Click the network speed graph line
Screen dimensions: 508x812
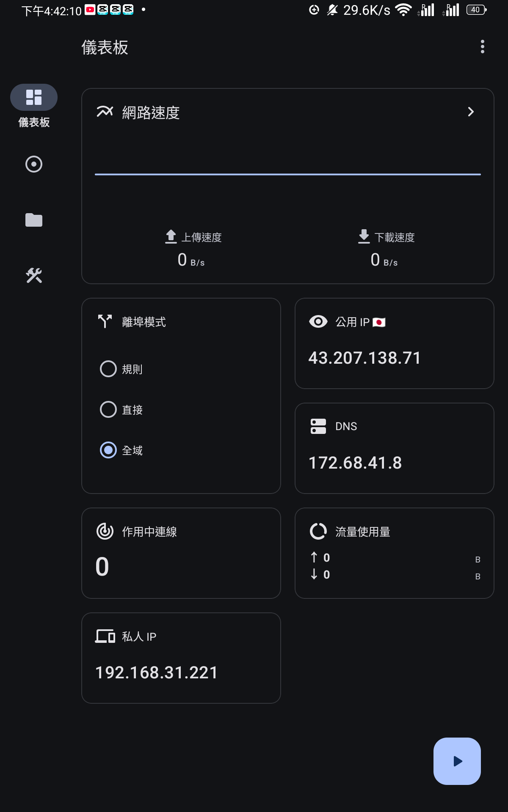pos(288,174)
